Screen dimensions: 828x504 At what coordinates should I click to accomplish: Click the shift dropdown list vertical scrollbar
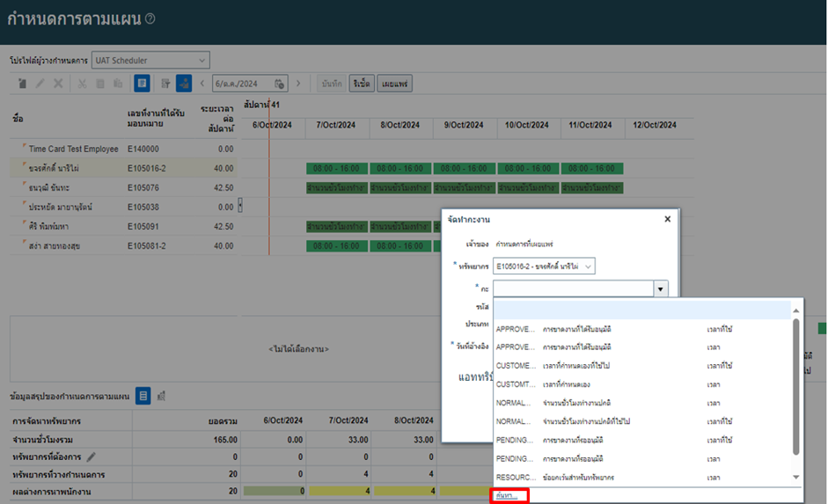click(x=797, y=387)
